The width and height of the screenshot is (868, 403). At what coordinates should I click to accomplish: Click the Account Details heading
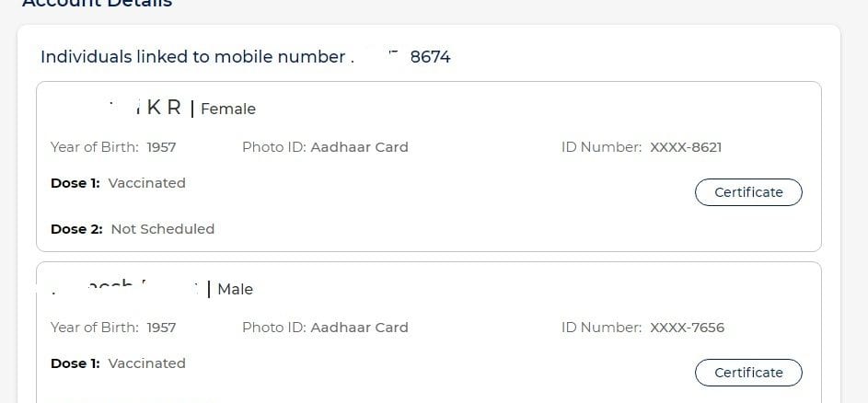tap(97, 4)
